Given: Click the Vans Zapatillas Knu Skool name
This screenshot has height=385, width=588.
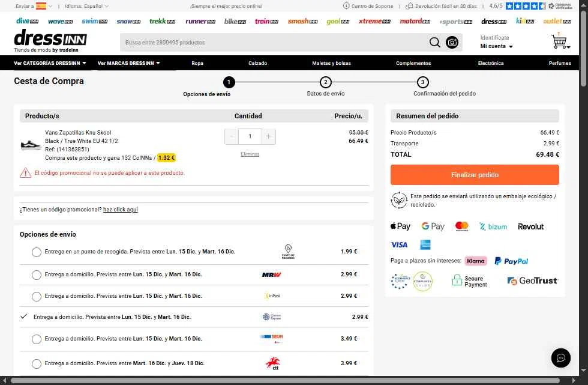Looking at the screenshot, I should (x=78, y=133).
